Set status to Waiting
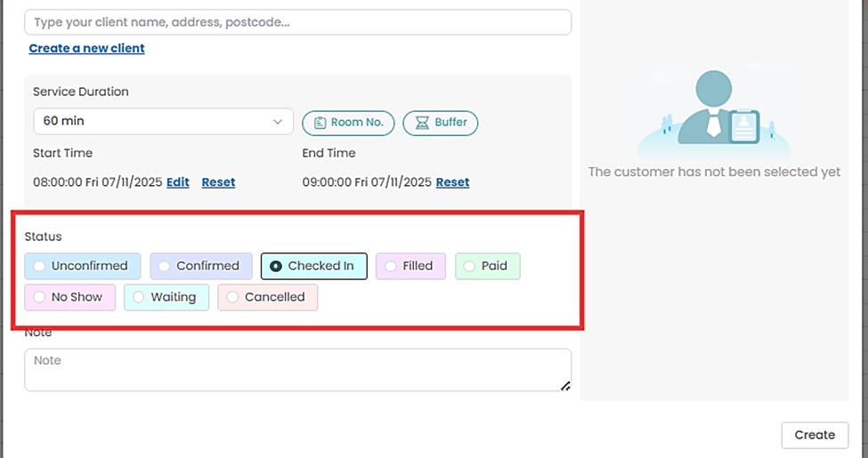The height and width of the screenshot is (458, 868). coord(166,297)
